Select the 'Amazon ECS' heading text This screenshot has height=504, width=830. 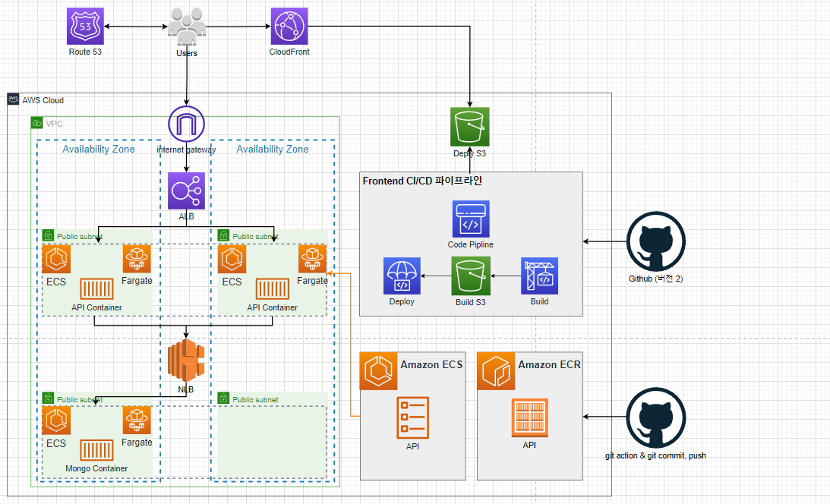pos(431,364)
